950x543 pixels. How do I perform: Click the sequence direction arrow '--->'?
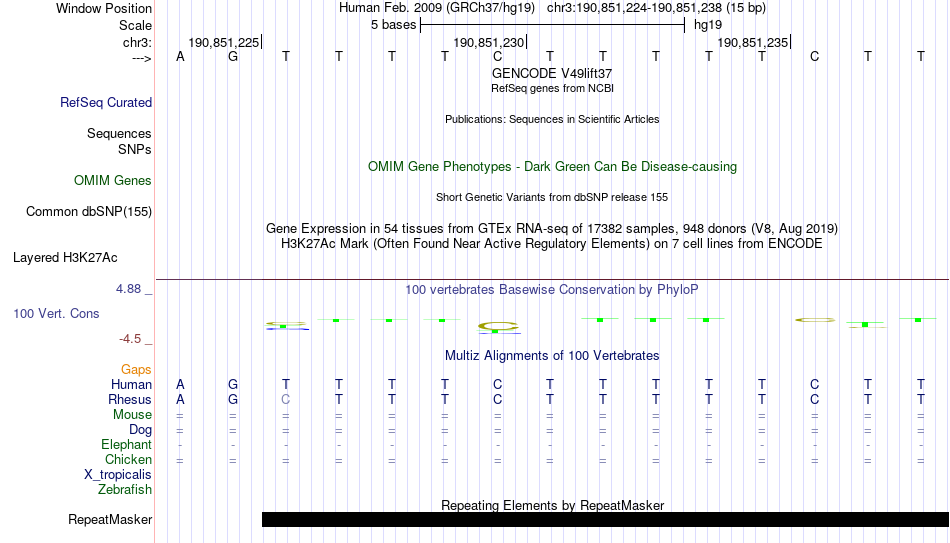[x=141, y=59]
